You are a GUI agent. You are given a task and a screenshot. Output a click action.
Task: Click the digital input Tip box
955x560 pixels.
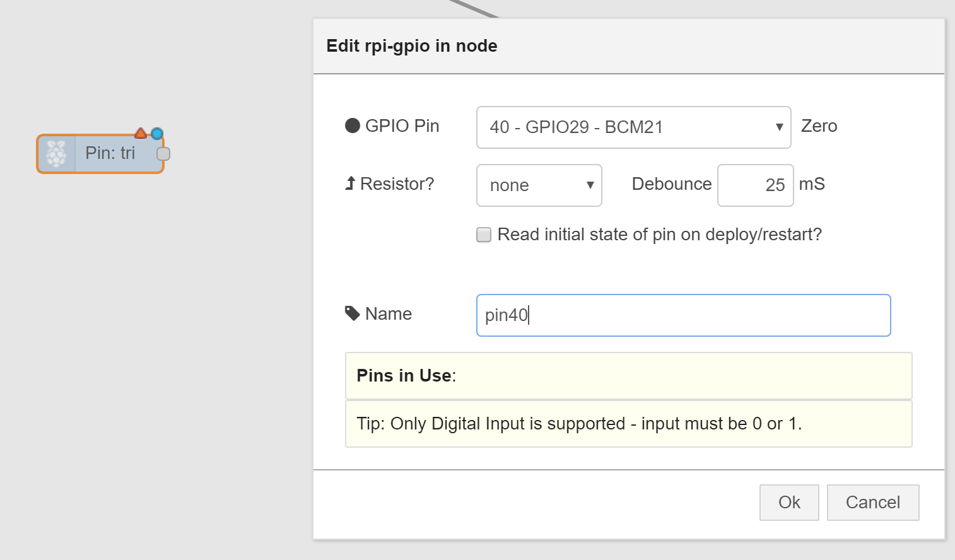(628, 424)
